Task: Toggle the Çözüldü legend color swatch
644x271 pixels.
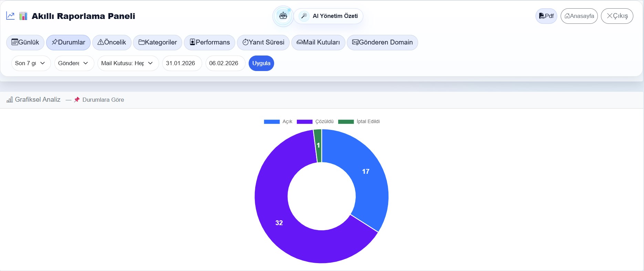Action: coord(304,122)
